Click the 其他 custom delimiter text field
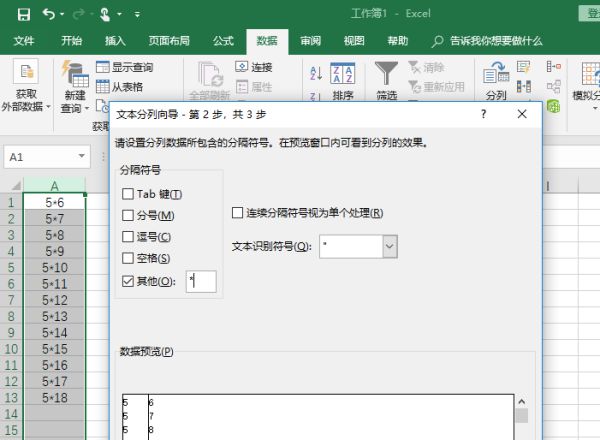The width and height of the screenshot is (600, 440). coord(200,282)
